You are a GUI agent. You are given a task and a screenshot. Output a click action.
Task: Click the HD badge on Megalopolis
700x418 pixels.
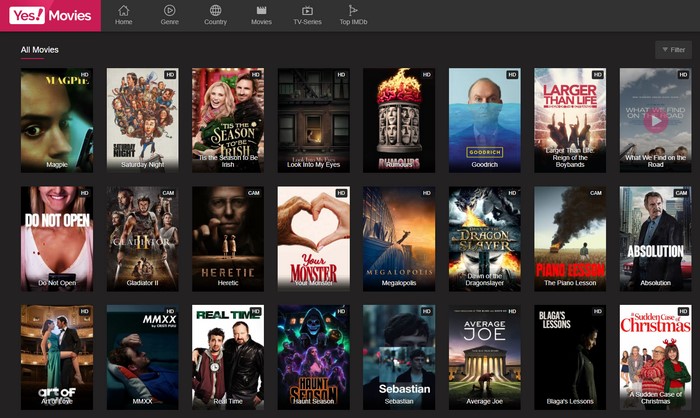(426, 193)
